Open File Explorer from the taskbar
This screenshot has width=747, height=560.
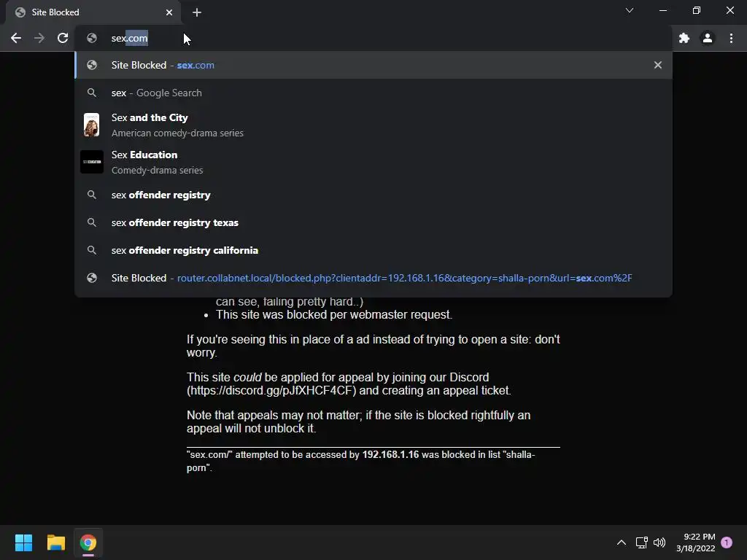click(55, 542)
